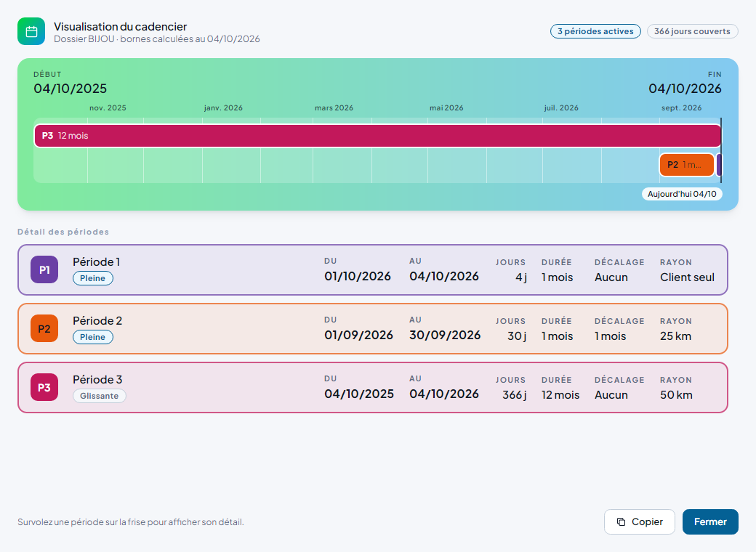Click the 3 périodes actives badge
The height and width of the screenshot is (552, 756).
[595, 31]
